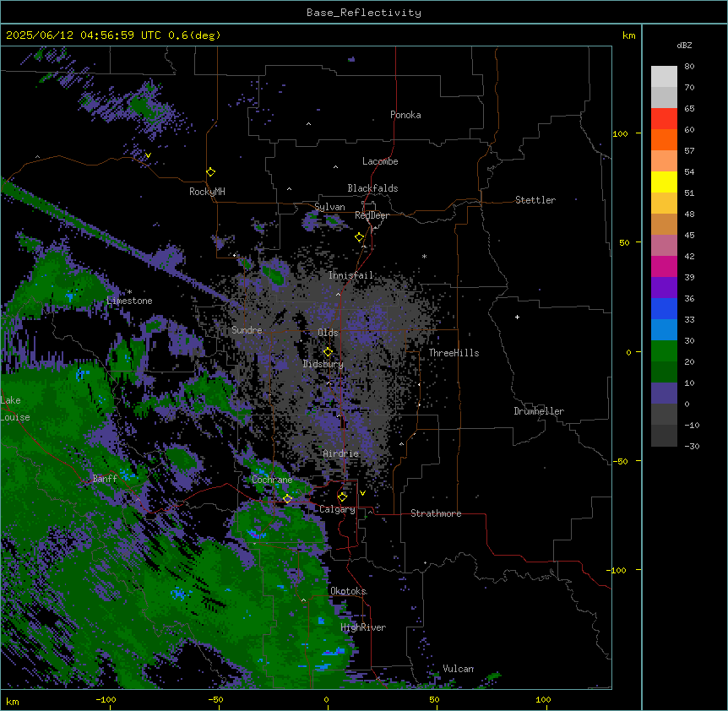Image resolution: width=728 pixels, height=711 pixels.
Task: Select the yellow diamond marker below Cochrane label
Action: (287, 498)
